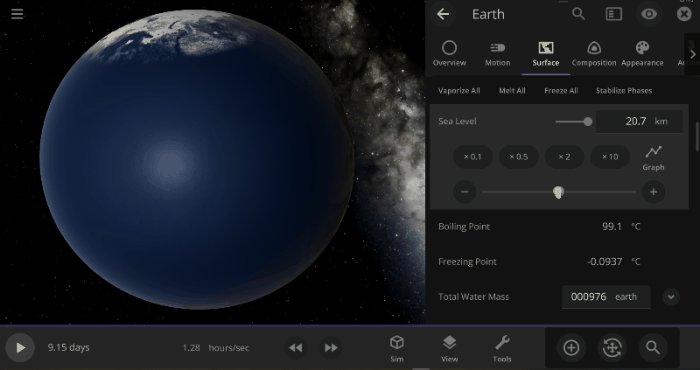Screen dimensions: 700x370
Task: Go back with the left arrow
Action: (x=443, y=14)
